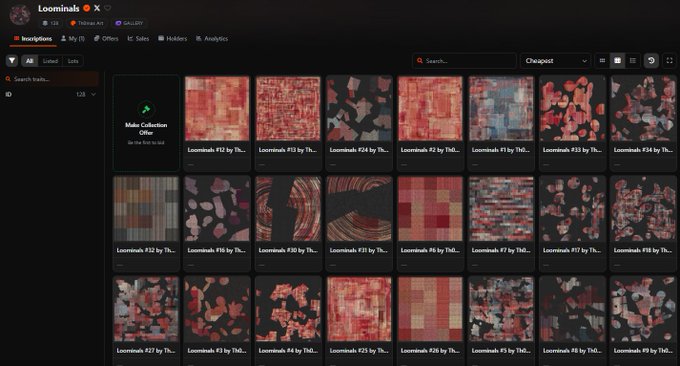Click the 128 supply badge
Screen dimensions: 680x366
click(x=51, y=23)
